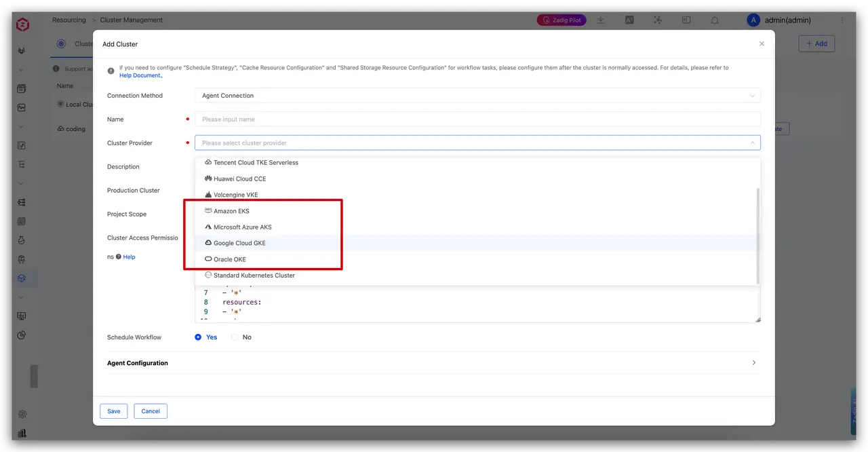The image size is (868, 452).
Task: Click the provider list scrollbar
Action: pyautogui.click(x=757, y=236)
